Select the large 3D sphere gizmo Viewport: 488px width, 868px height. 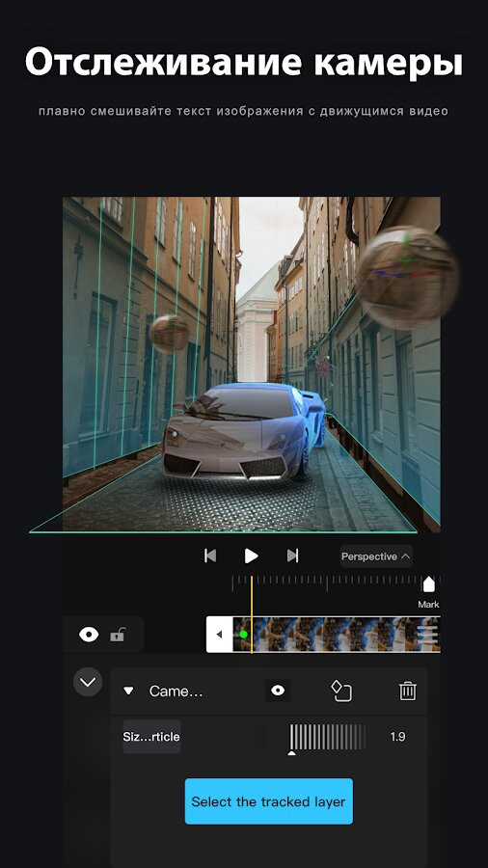click(x=407, y=278)
